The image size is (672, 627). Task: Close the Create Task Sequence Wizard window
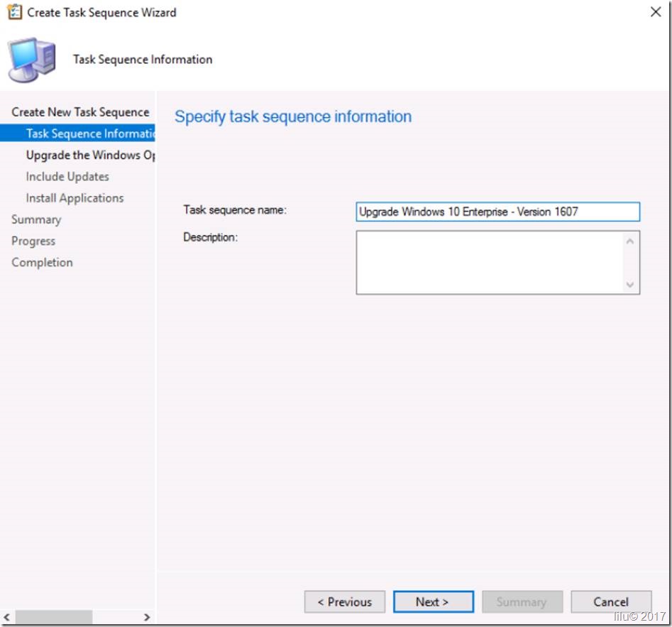tap(655, 12)
